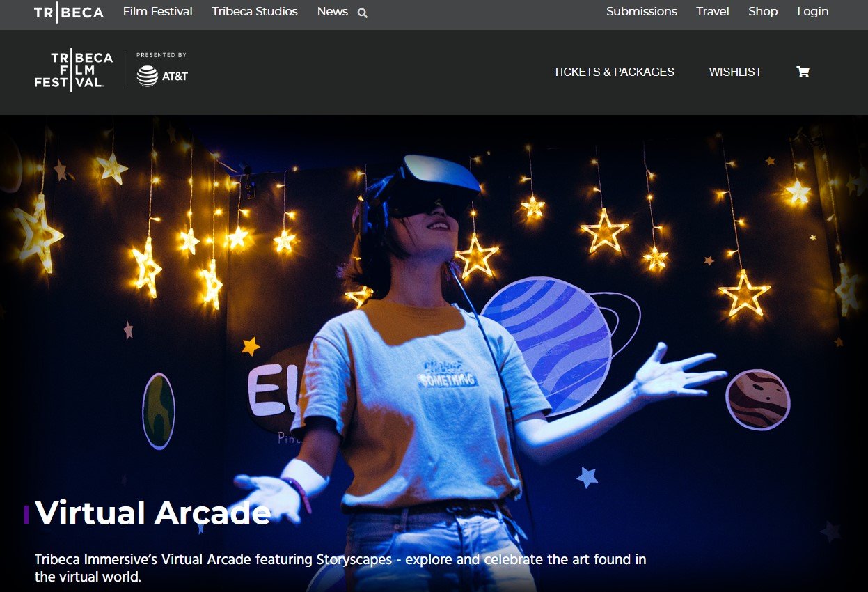The image size is (868, 592).
Task: Open Tickets & Packages
Action: click(614, 72)
